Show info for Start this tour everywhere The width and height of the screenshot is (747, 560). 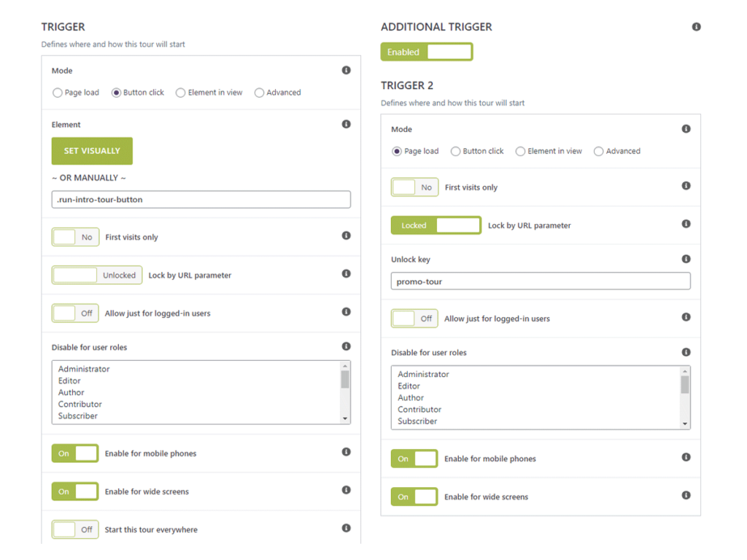point(346,528)
